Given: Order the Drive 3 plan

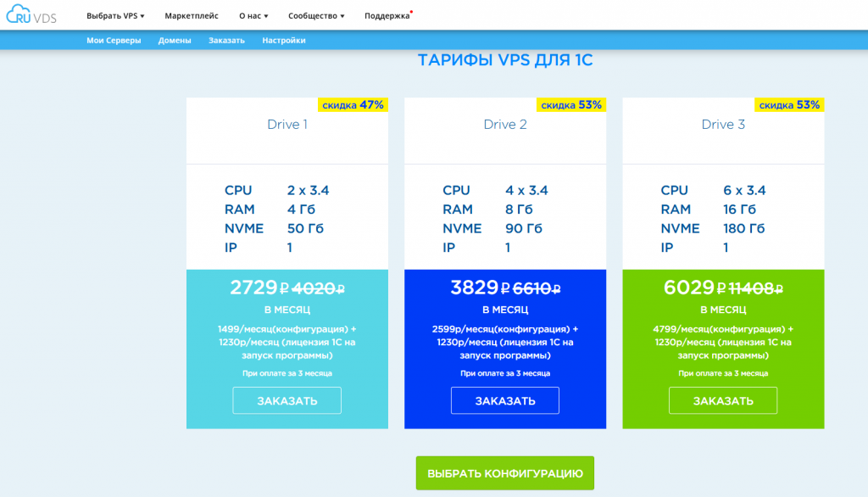Looking at the screenshot, I should click(x=723, y=400).
